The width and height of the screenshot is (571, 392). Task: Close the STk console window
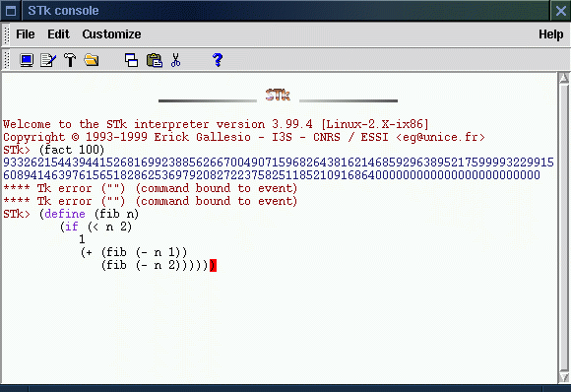[x=561, y=11]
